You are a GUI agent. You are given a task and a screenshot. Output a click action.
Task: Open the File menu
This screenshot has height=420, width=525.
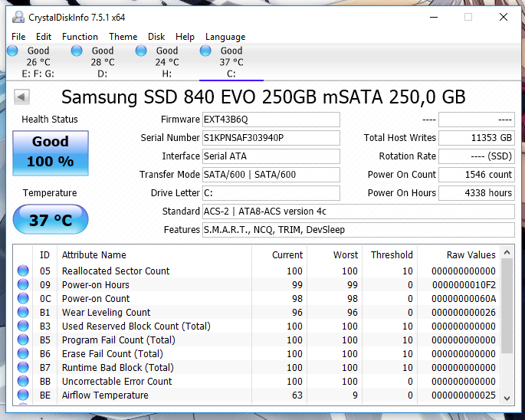tap(18, 37)
